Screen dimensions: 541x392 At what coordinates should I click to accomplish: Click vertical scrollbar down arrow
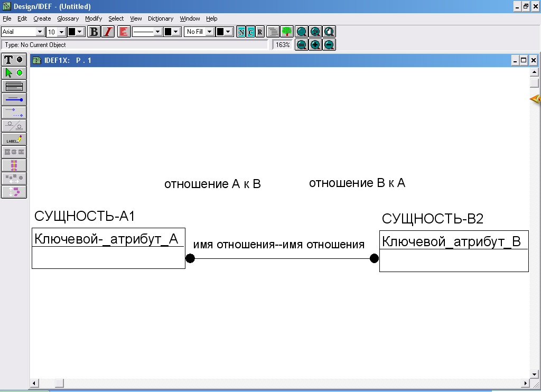534,374
